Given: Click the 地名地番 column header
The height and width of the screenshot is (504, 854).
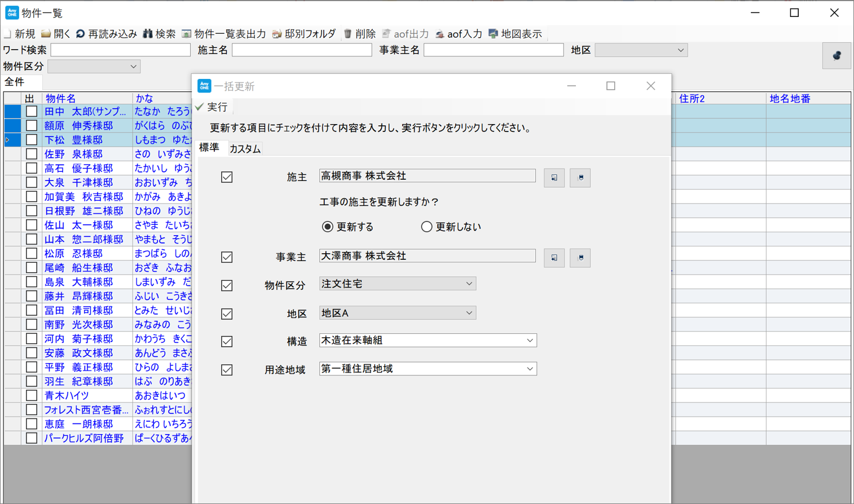Looking at the screenshot, I should (x=808, y=99).
